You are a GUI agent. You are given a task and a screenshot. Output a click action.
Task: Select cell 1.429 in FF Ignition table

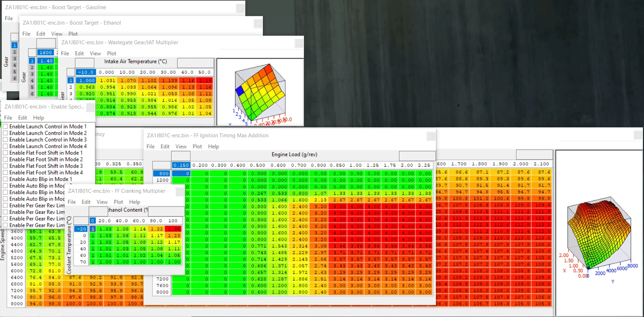click(279, 259)
